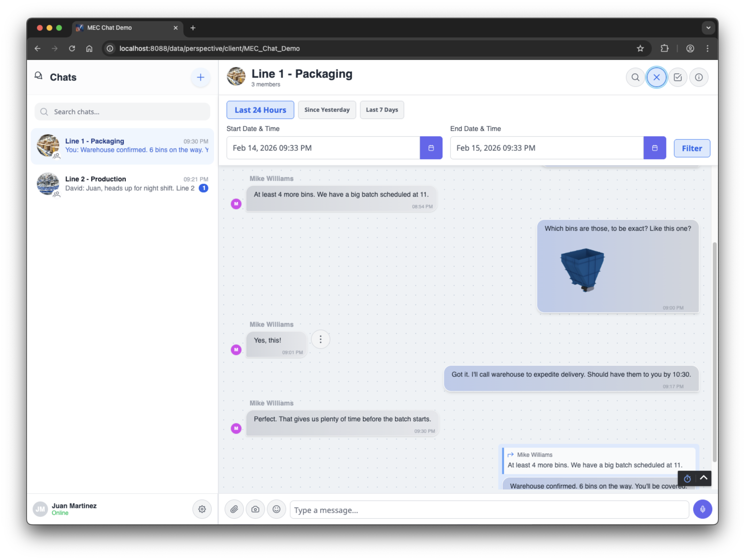Screen dimensions: 745x560
Task: Open options menu on Mike's 'Yes, this!' message
Action: (x=320, y=339)
